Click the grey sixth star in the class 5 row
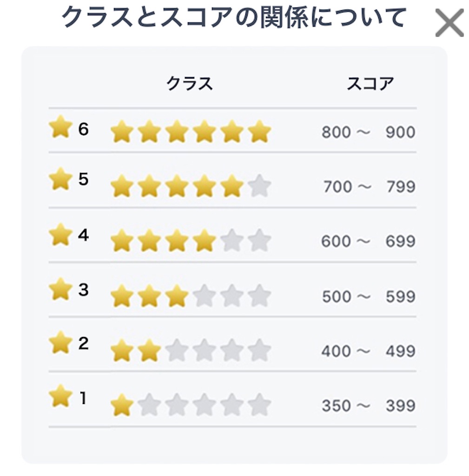 coord(259,186)
